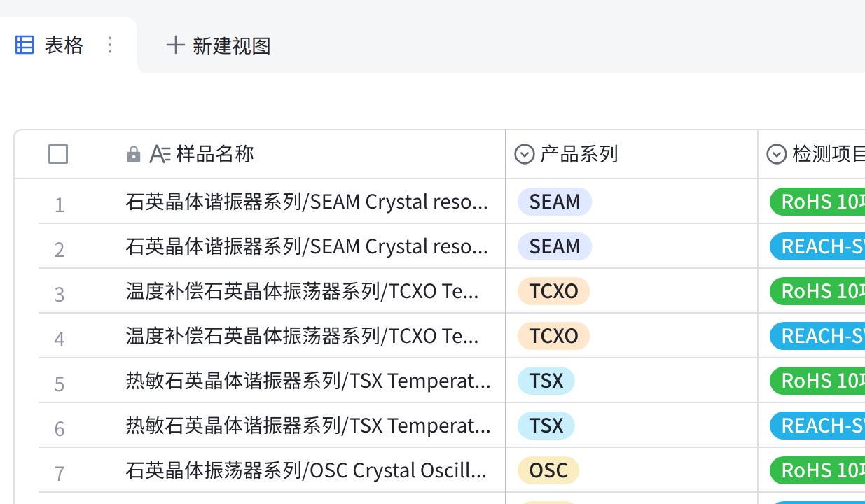
Task: Open the three-dot menu beside 表格
Action: point(110,45)
